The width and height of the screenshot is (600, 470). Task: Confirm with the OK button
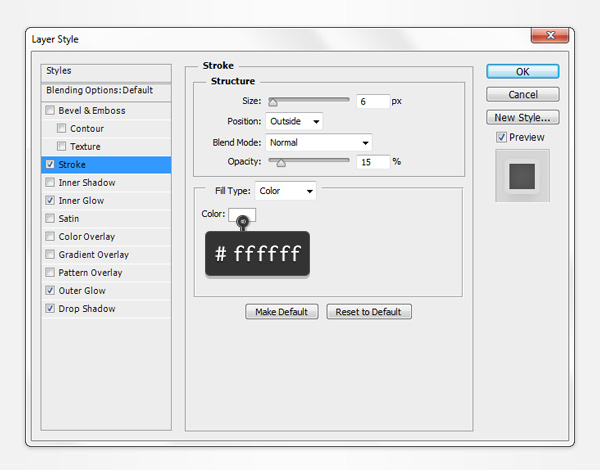coord(523,72)
